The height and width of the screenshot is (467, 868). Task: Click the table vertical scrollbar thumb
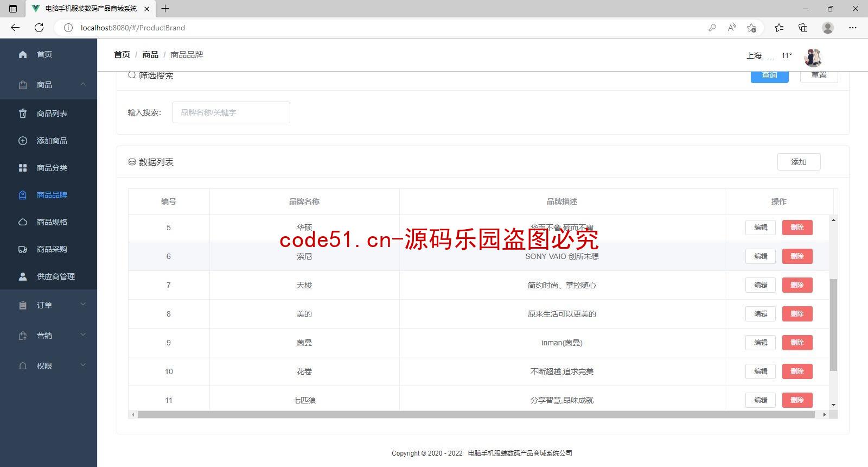pos(833,325)
